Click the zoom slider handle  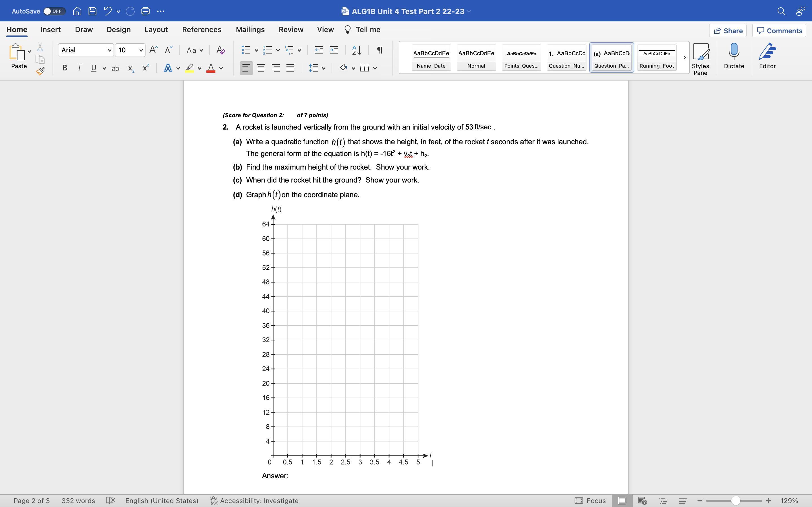point(736,501)
